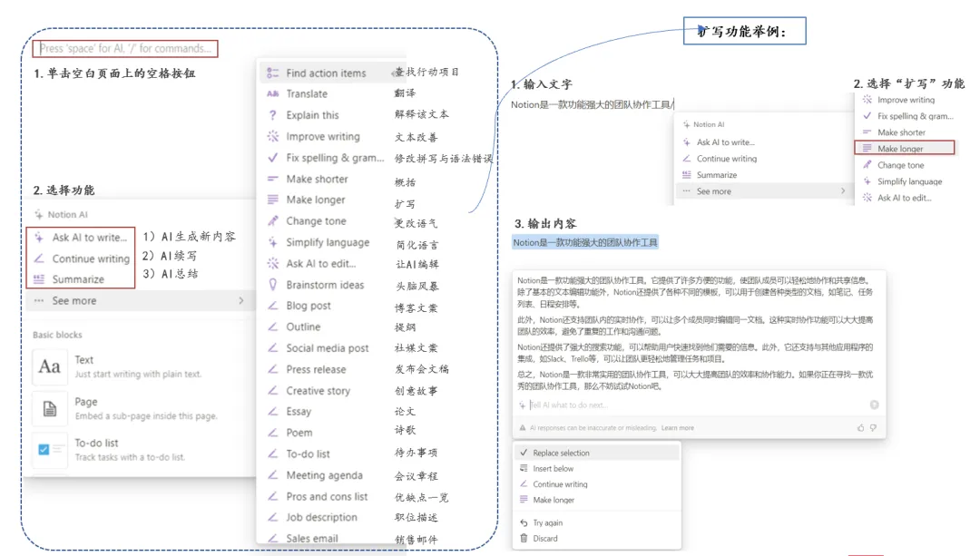The width and height of the screenshot is (980, 556).
Task: Click the Summarize icon in left Notion AI panel
Action: pos(39,279)
